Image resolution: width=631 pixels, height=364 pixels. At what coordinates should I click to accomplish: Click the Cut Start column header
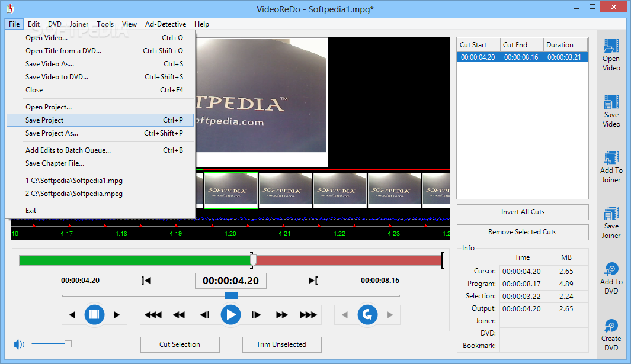pos(479,44)
